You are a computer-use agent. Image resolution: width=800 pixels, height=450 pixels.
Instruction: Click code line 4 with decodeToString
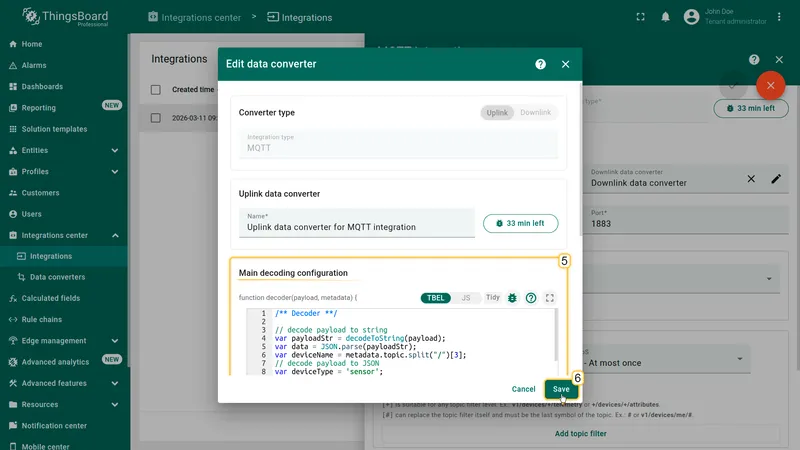coord(360,338)
